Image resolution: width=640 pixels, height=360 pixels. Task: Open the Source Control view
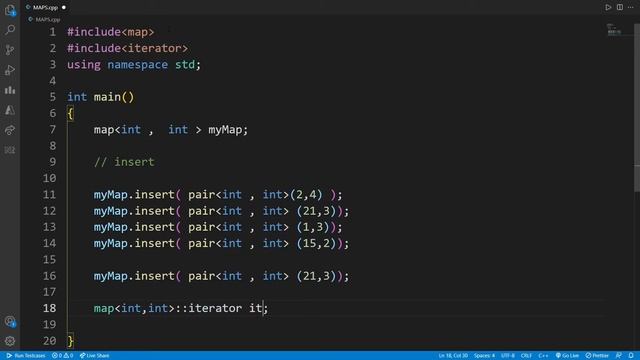pos(10,50)
